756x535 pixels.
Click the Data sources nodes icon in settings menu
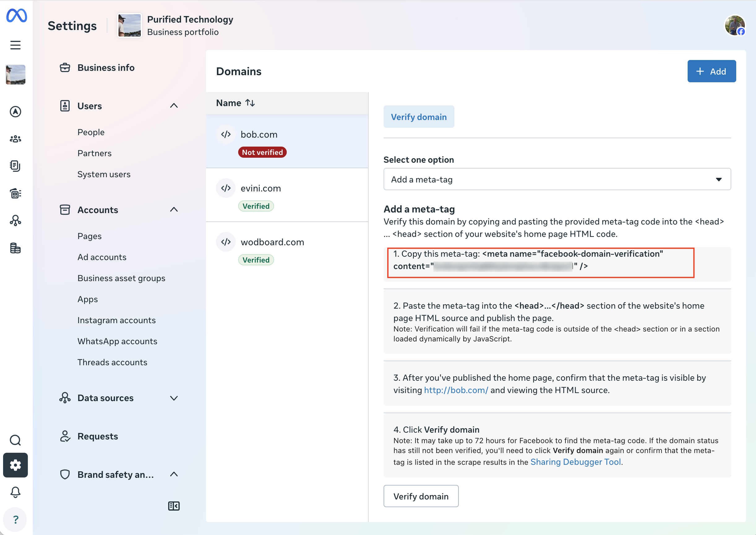click(x=65, y=398)
